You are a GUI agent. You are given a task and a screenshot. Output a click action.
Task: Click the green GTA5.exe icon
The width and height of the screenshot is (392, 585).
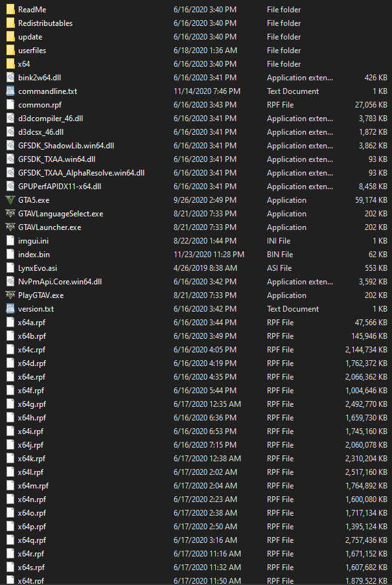(x=10, y=200)
